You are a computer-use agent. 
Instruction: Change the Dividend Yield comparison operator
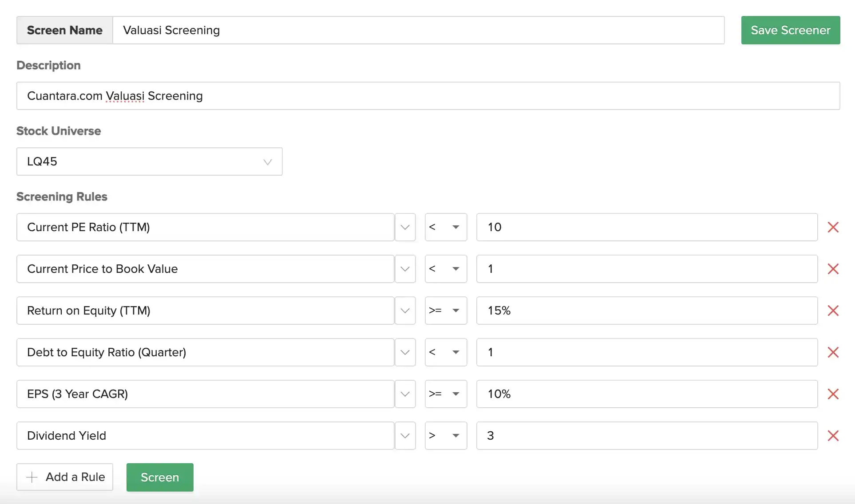[x=446, y=436]
